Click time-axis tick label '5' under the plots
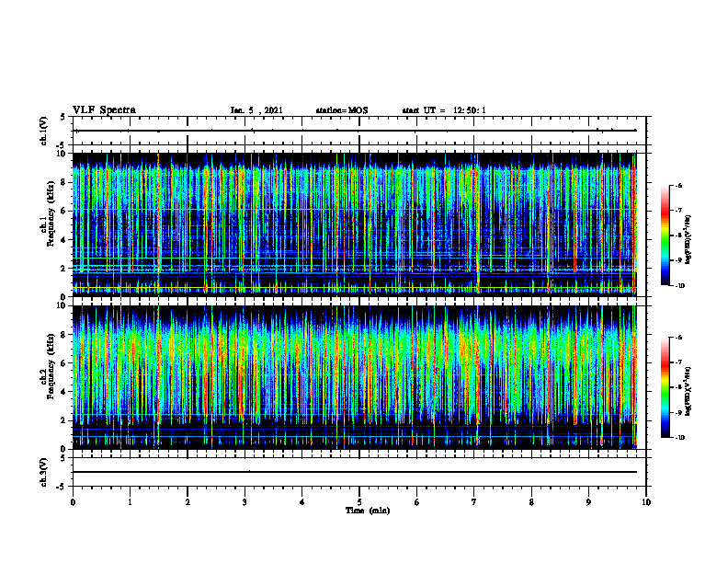The width and height of the screenshot is (728, 563). coord(359,502)
